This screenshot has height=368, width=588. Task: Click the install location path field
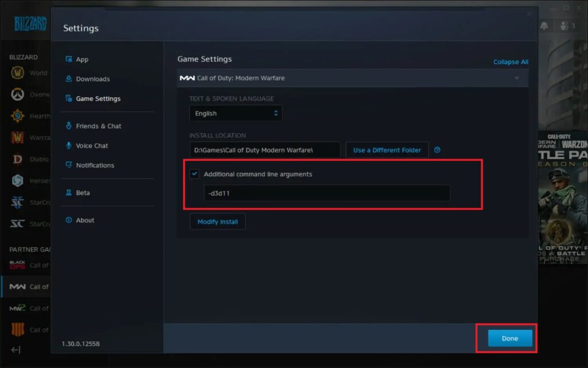pos(265,150)
